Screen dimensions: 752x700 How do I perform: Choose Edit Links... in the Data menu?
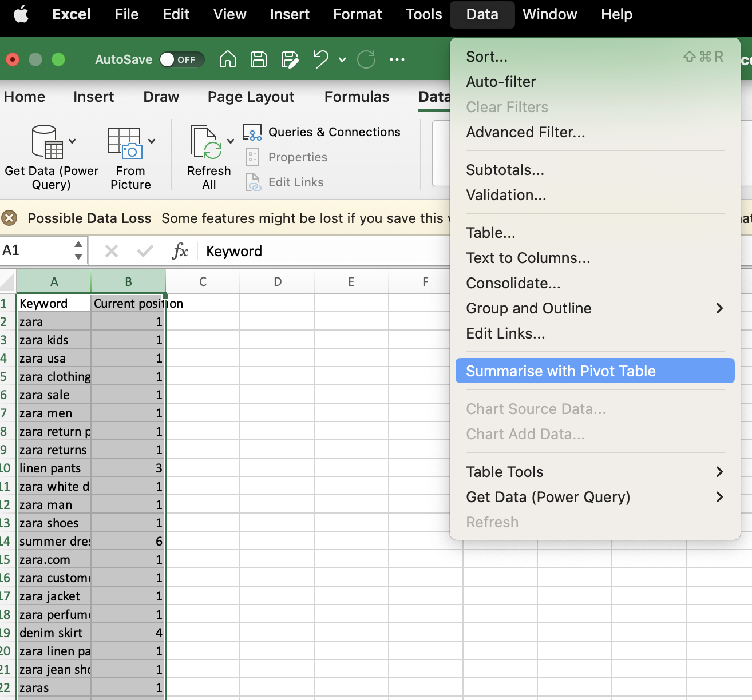[x=595, y=333]
